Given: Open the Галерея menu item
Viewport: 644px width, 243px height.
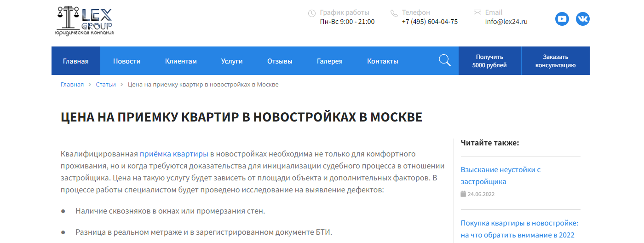Looking at the screenshot, I should 330,61.
